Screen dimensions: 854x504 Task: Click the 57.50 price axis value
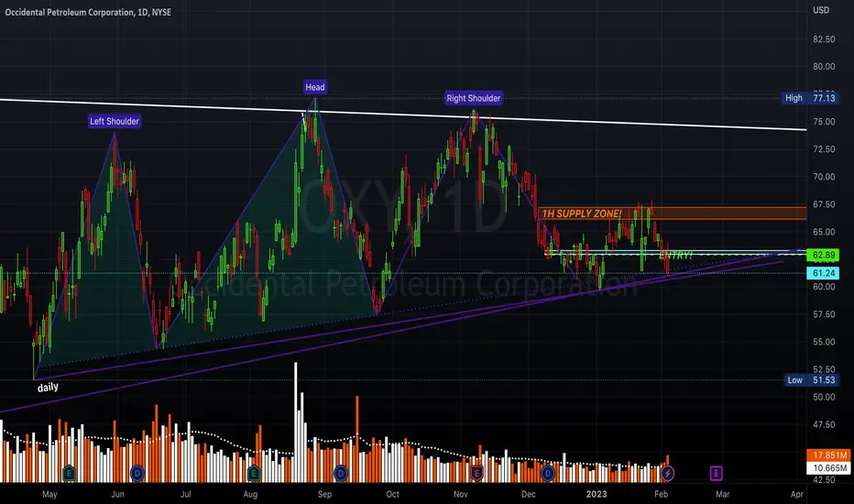click(824, 314)
